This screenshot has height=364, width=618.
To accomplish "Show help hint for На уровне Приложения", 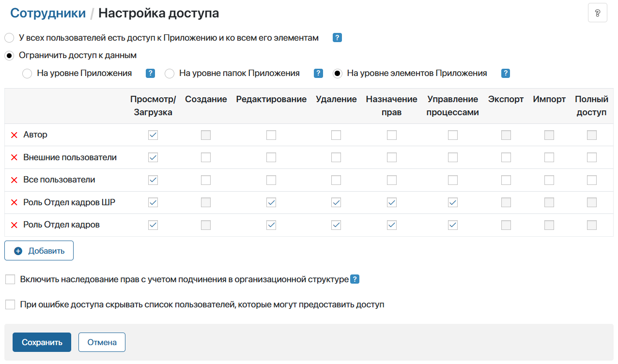I will coord(150,74).
